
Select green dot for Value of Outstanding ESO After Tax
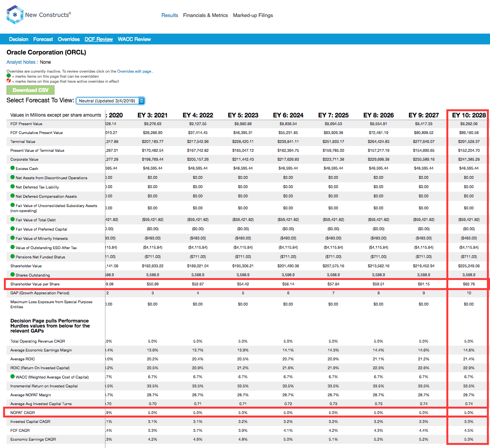click(13, 247)
